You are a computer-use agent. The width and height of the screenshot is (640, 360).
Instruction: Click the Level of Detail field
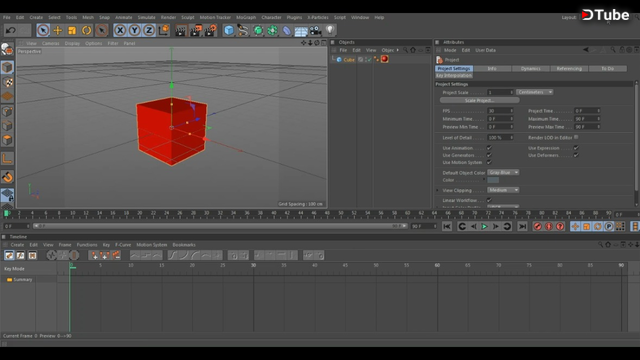[500, 138]
